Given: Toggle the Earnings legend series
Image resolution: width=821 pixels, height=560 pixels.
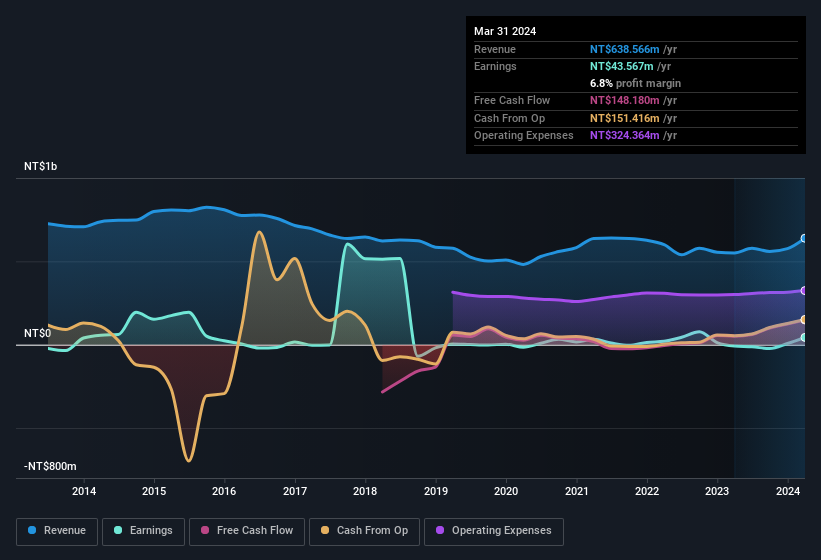Looking at the screenshot, I should pos(143,531).
